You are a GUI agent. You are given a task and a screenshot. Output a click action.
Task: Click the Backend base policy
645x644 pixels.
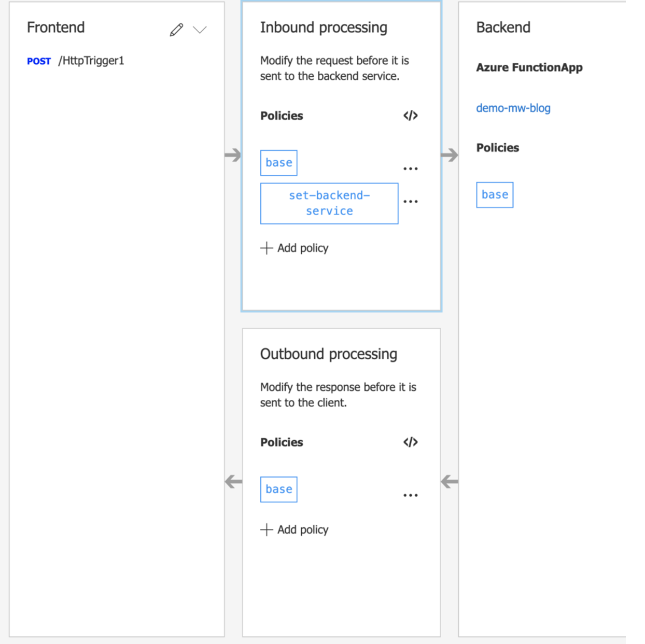click(494, 194)
